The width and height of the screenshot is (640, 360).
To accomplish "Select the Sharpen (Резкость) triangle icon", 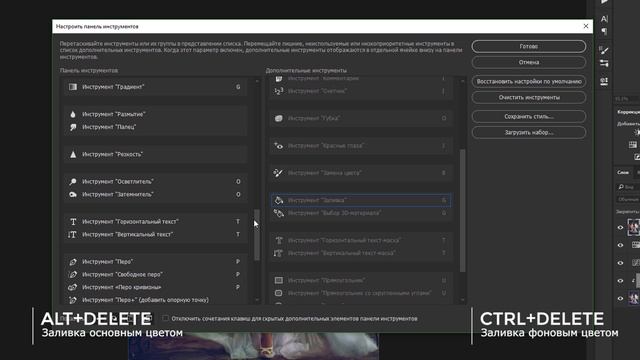I will click(73, 154).
